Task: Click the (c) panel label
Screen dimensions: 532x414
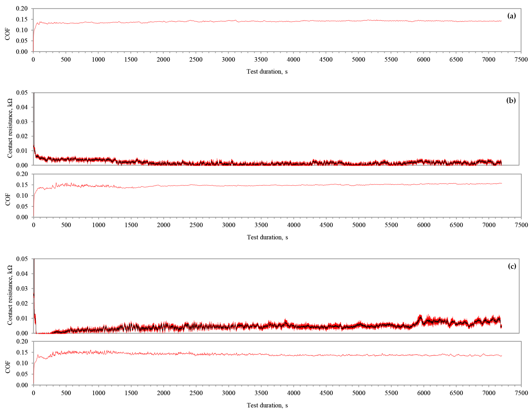Action: coord(512,266)
